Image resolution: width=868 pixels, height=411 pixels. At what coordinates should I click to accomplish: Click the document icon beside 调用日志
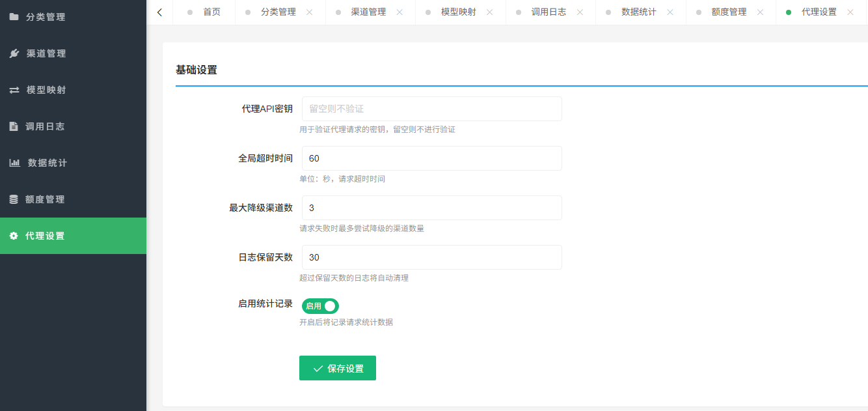[14, 126]
